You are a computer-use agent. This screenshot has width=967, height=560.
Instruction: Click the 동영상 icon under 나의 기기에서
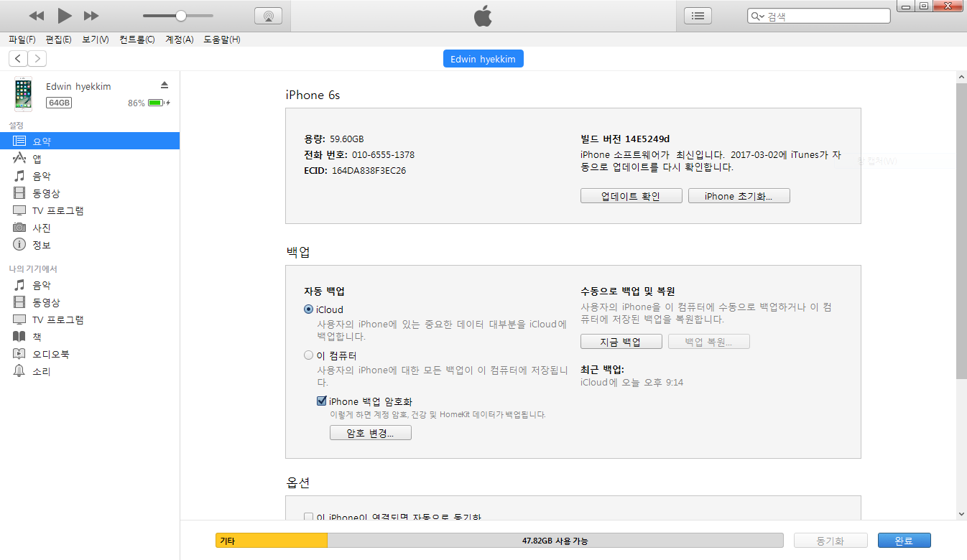pyautogui.click(x=19, y=302)
